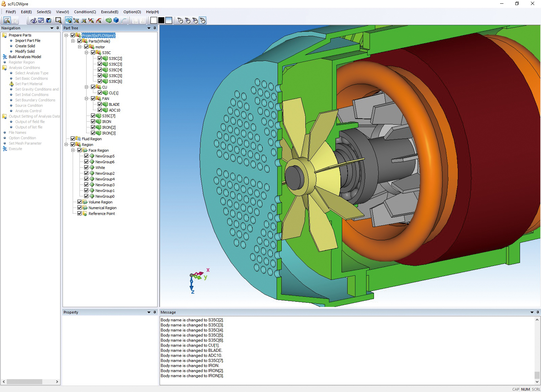Click the white background color swatch
Image resolution: width=541 pixels, height=392 pixels.
(154, 20)
